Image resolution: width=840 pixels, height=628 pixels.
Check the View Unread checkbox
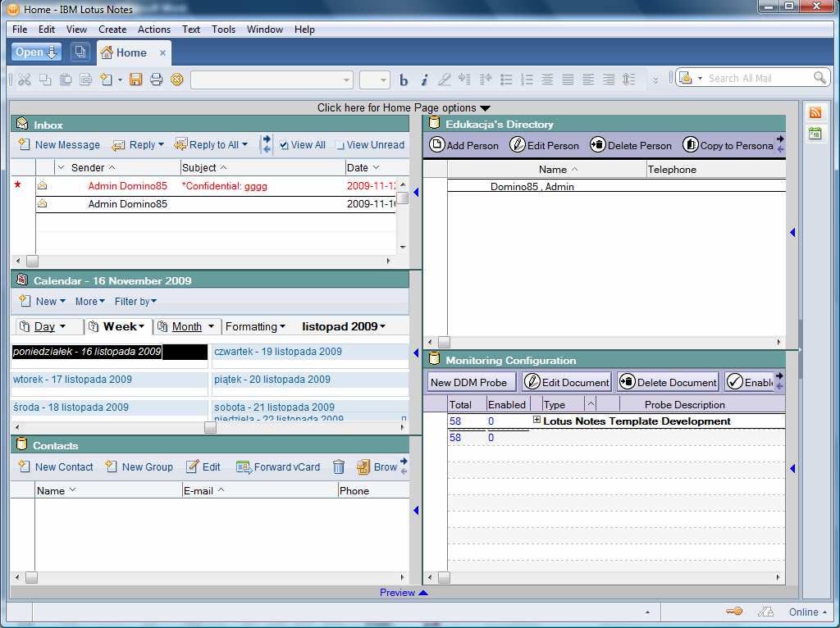340,146
